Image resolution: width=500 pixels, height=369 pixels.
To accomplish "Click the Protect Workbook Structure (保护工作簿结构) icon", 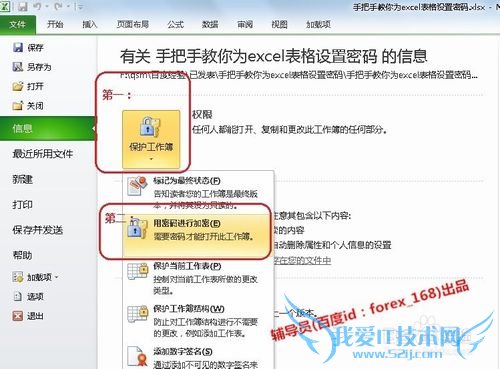I will pyautogui.click(x=137, y=313).
